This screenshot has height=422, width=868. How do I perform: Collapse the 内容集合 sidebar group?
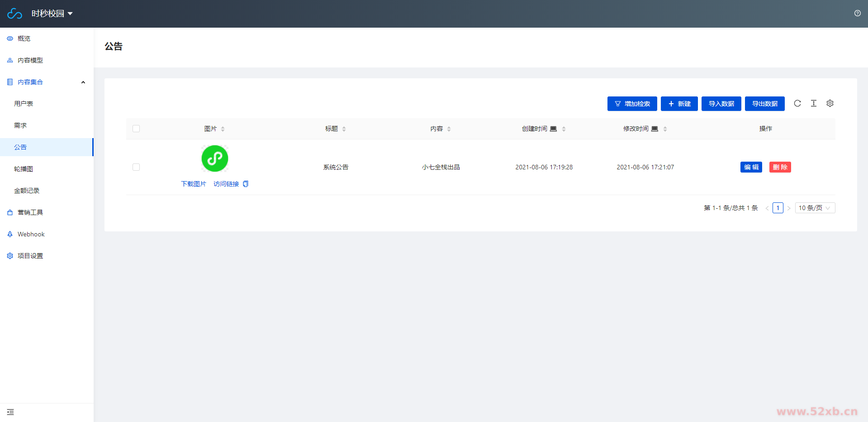coord(83,82)
